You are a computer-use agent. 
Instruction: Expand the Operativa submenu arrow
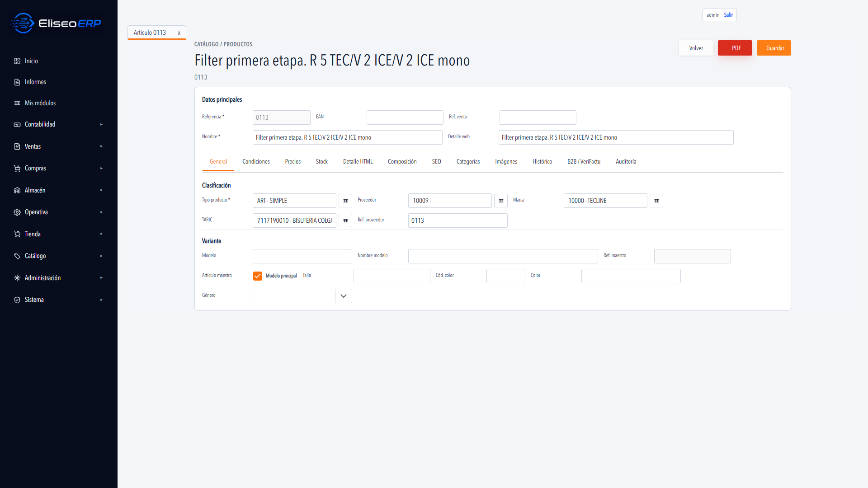pos(101,212)
